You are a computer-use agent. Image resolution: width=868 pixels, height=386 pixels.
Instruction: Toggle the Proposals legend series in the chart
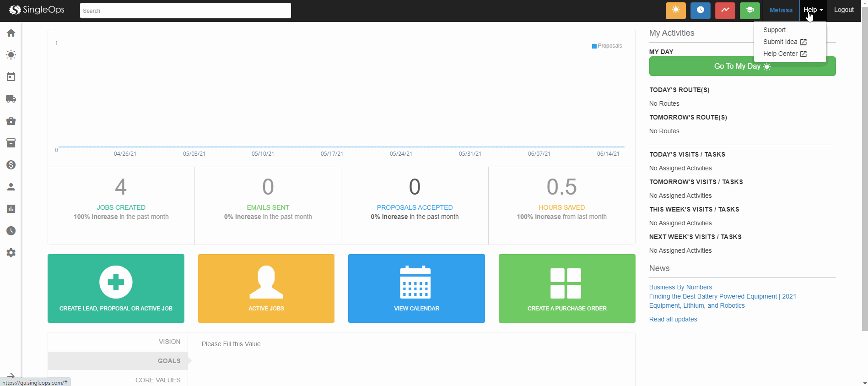coord(607,46)
